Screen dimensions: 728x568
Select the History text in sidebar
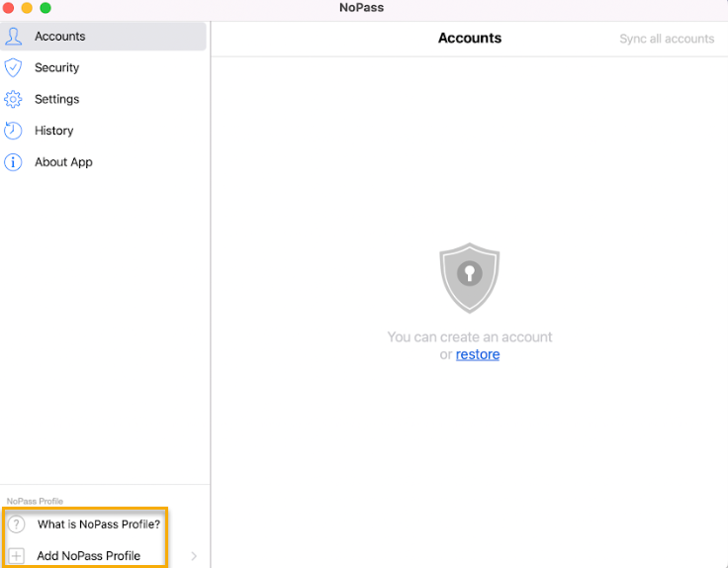tap(53, 131)
